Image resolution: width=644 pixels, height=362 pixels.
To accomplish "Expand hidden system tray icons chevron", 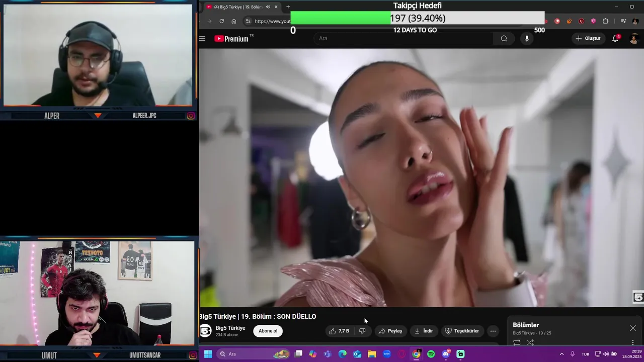I will (x=561, y=354).
